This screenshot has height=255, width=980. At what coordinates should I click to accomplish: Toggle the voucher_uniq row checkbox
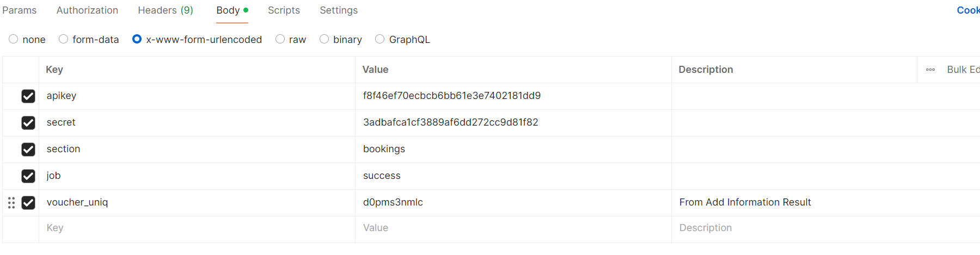pos(28,203)
